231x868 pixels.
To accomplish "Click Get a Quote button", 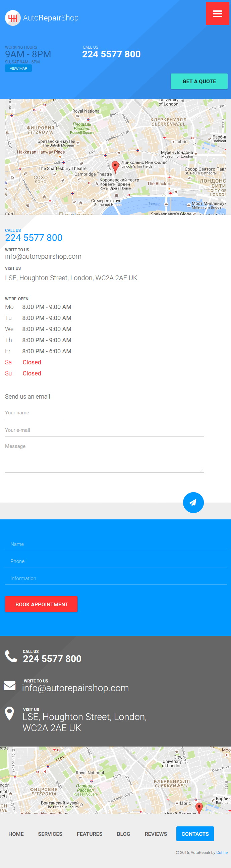I will [x=199, y=81].
